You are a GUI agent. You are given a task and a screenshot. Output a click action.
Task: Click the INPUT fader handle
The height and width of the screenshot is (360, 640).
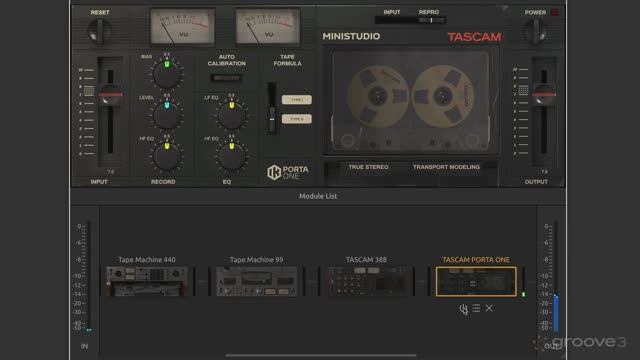point(110,95)
